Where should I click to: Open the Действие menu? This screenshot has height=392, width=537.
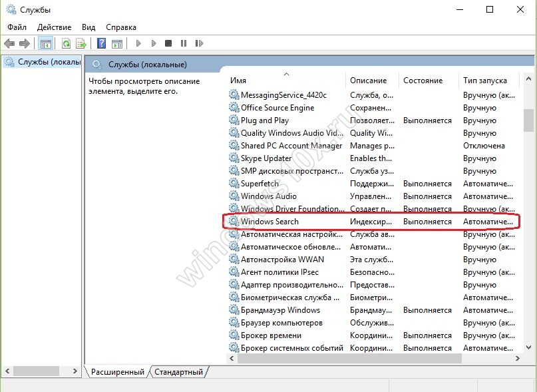(x=54, y=27)
